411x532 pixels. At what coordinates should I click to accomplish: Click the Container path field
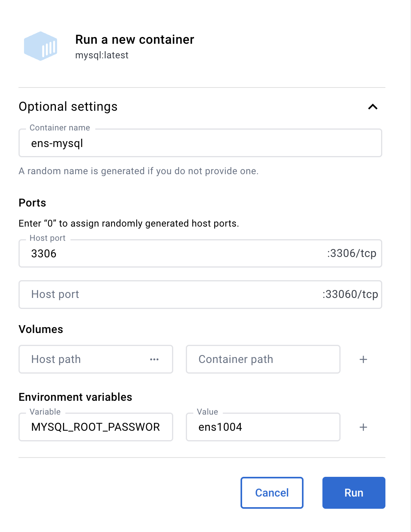[263, 359]
